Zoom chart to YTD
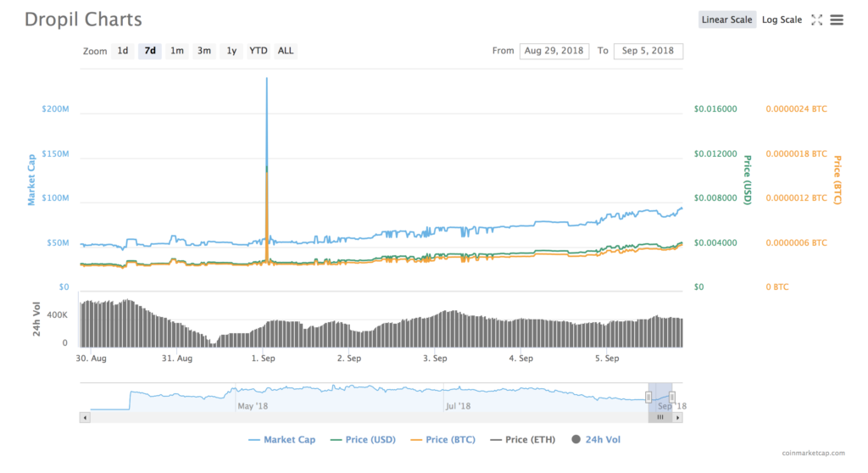 coord(259,51)
